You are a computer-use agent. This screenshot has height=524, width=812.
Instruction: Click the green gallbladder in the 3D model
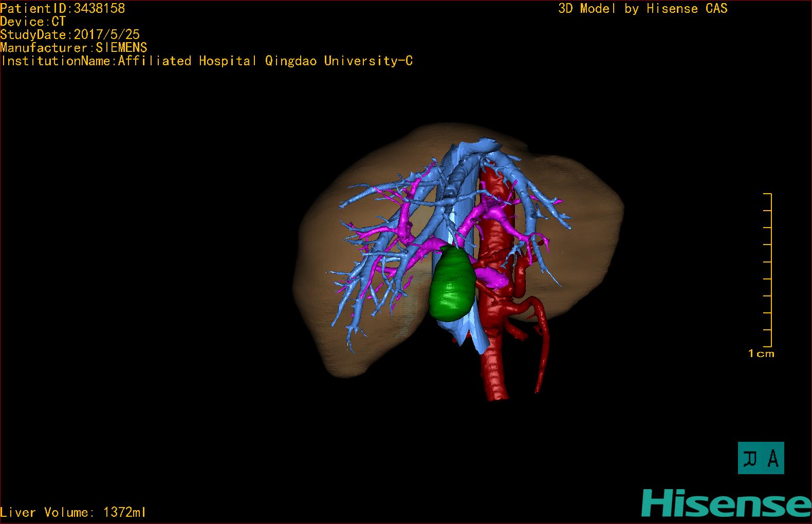tap(452, 284)
